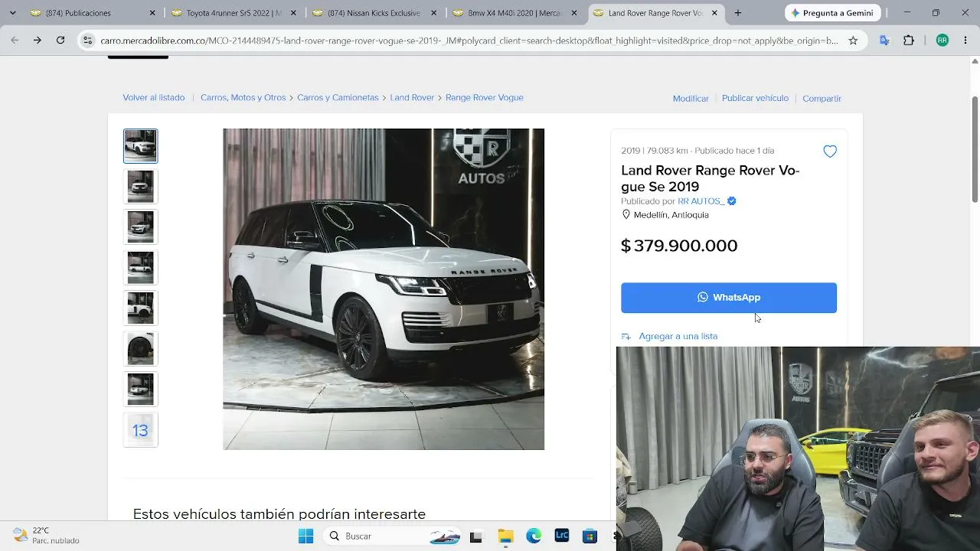980x551 pixels.
Task: View site information icon in address bar
Action: pyautogui.click(x=88, y=41)
